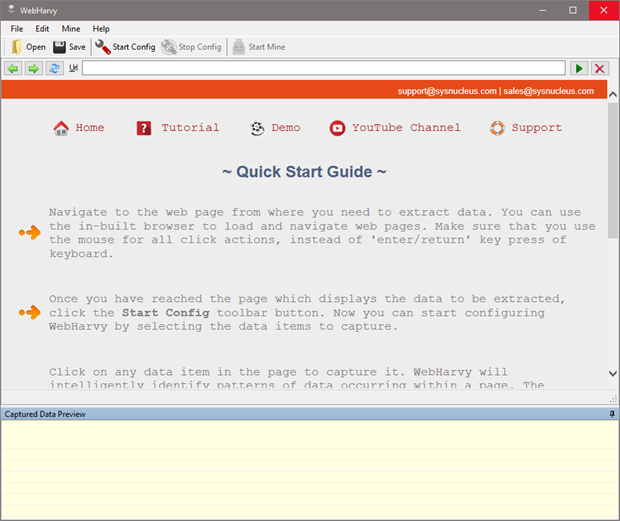Open the YouTube Channel link
This screenshot has height=521, width=620.
click(x=406, y=128)
